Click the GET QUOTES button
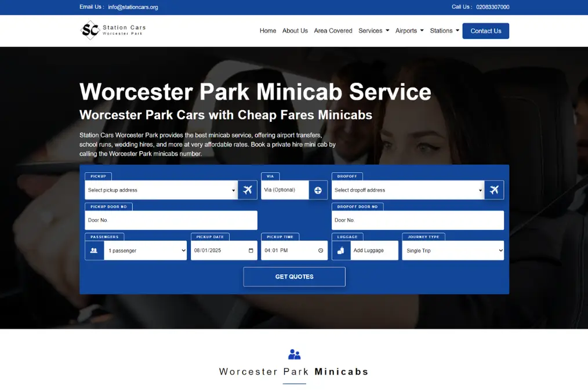Viewport: 588px width, 392px height. coord(295,277)
